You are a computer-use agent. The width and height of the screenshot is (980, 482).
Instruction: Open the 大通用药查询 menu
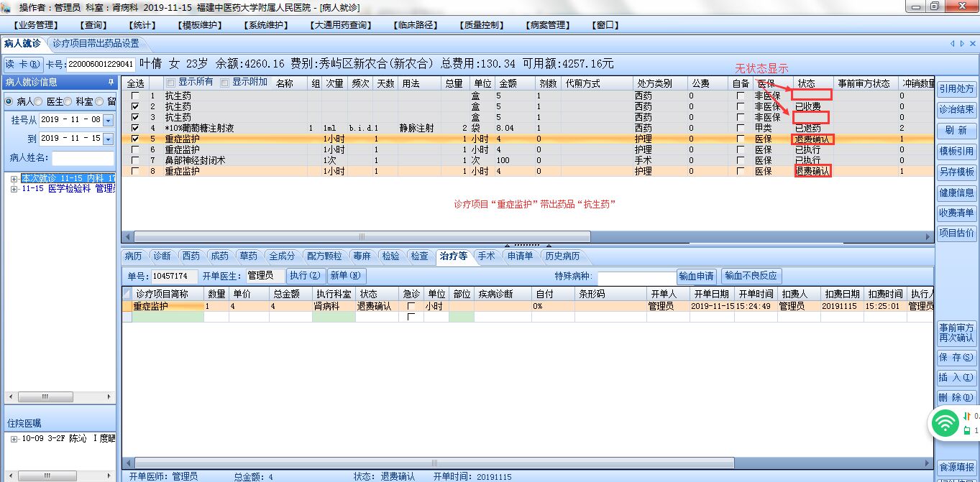342,25
